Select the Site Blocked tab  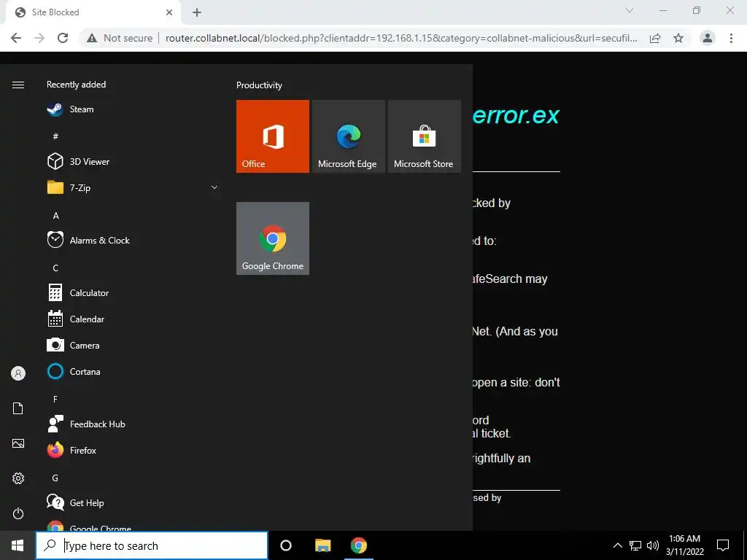click(x=93, y=12)
